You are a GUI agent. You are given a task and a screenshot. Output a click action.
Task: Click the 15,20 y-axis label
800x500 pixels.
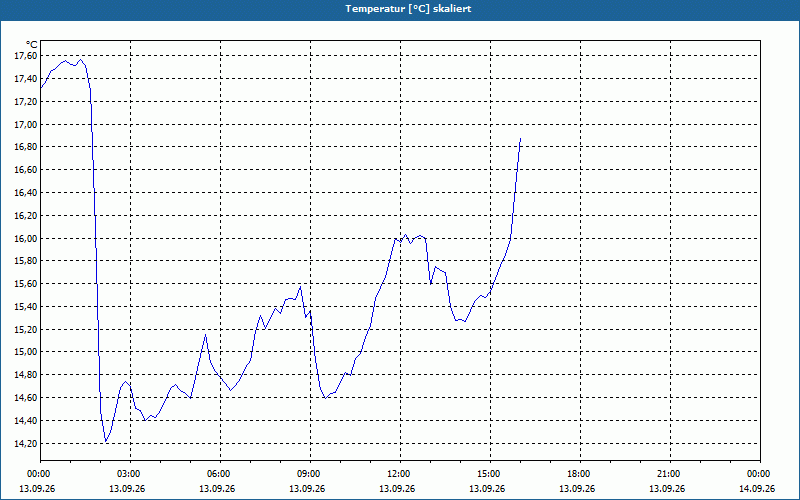(26, 330)
